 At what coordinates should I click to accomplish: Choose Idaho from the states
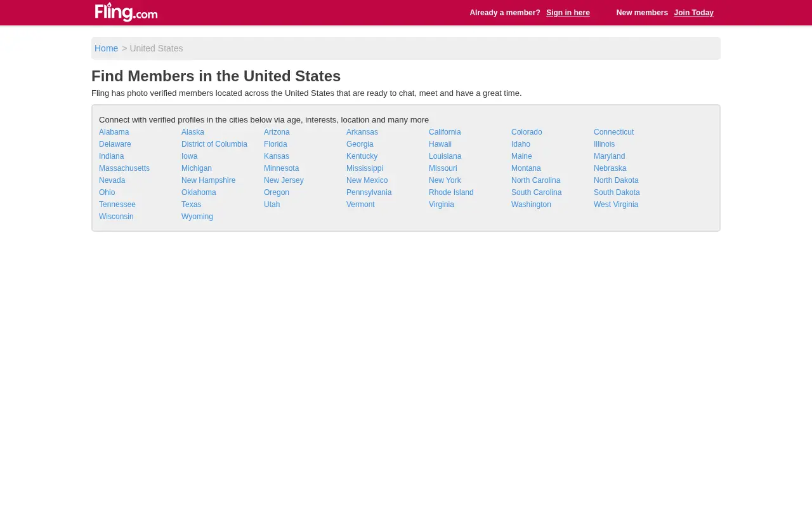pyautogui.click(x=521, y=144)
